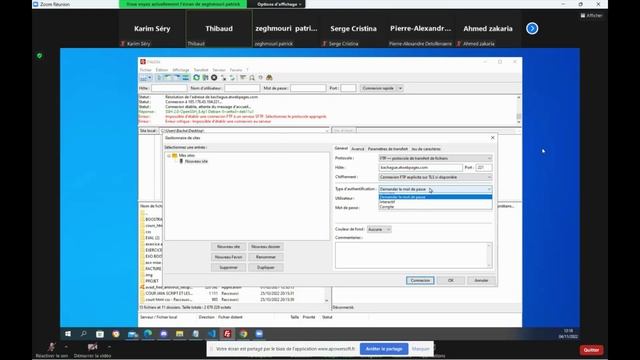Screen dimensions: 640x360
Task: Click the taskbar search magnifier
Action: [84, 334]
